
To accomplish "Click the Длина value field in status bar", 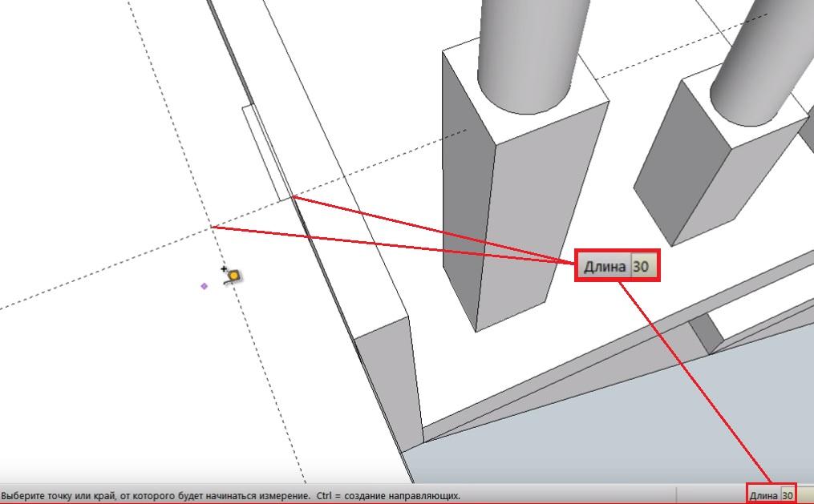I will coord(788,495).
